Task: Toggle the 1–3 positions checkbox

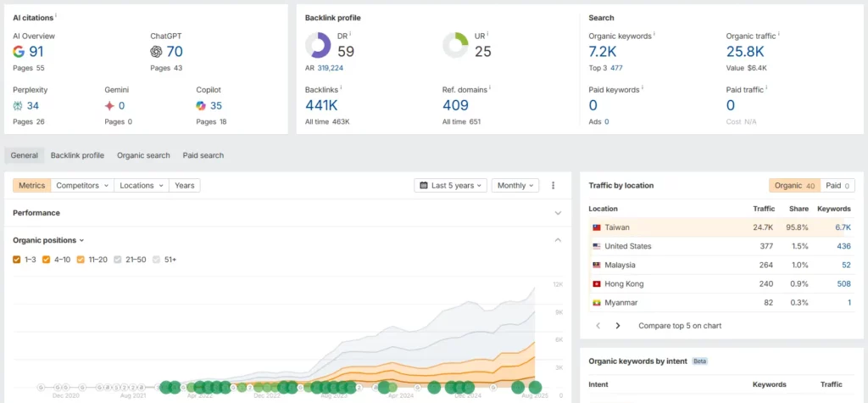Action: tap(17, 259)
